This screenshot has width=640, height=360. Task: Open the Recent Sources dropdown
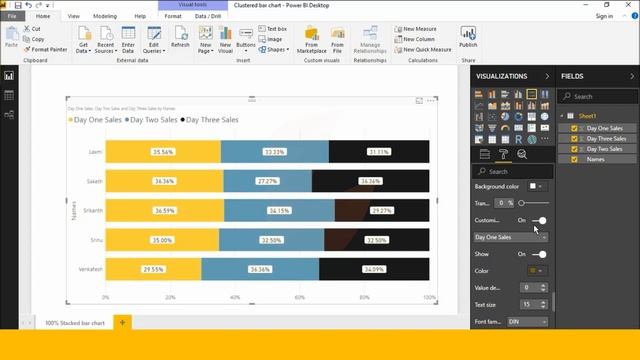tap(106, 40)
